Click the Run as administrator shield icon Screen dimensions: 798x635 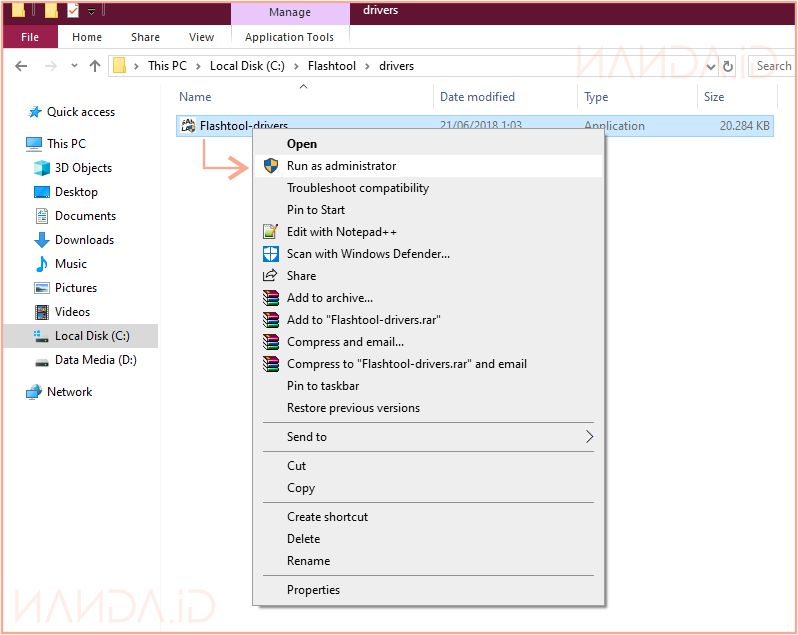tap(269, 166)
